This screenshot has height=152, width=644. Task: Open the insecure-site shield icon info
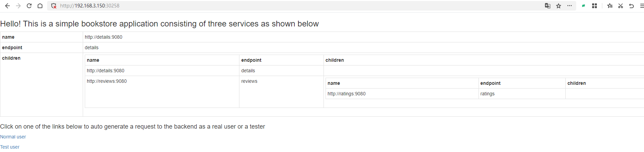(x=54, y=6)
